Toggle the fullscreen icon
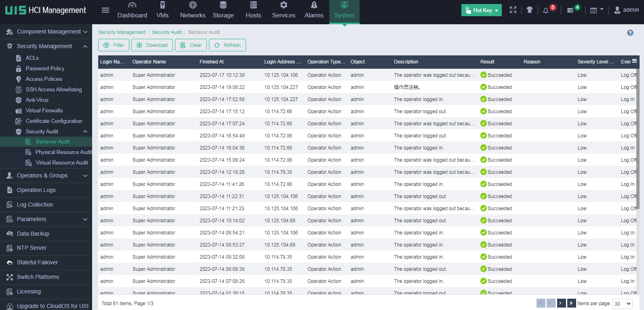 click(x=513, y=10)
